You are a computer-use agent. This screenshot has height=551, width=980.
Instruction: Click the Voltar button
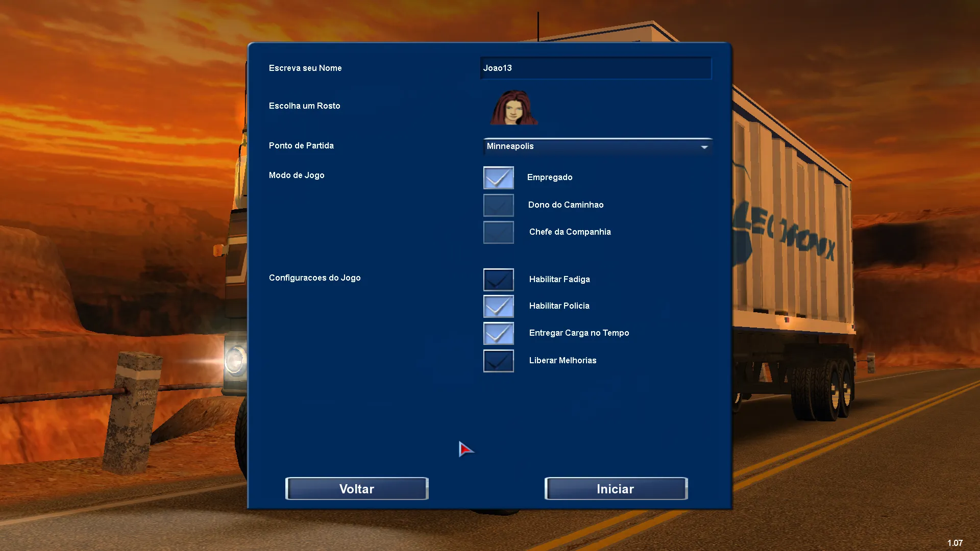357,489
